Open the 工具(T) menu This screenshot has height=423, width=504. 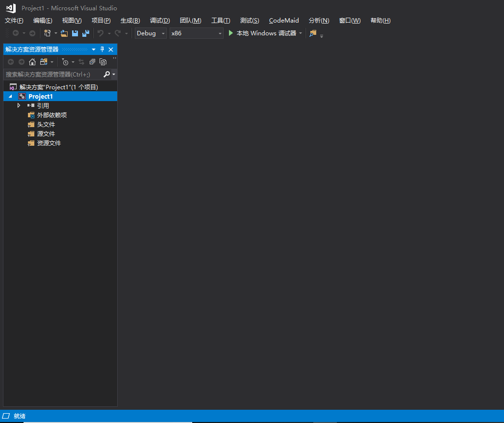(x=221, y=21)
